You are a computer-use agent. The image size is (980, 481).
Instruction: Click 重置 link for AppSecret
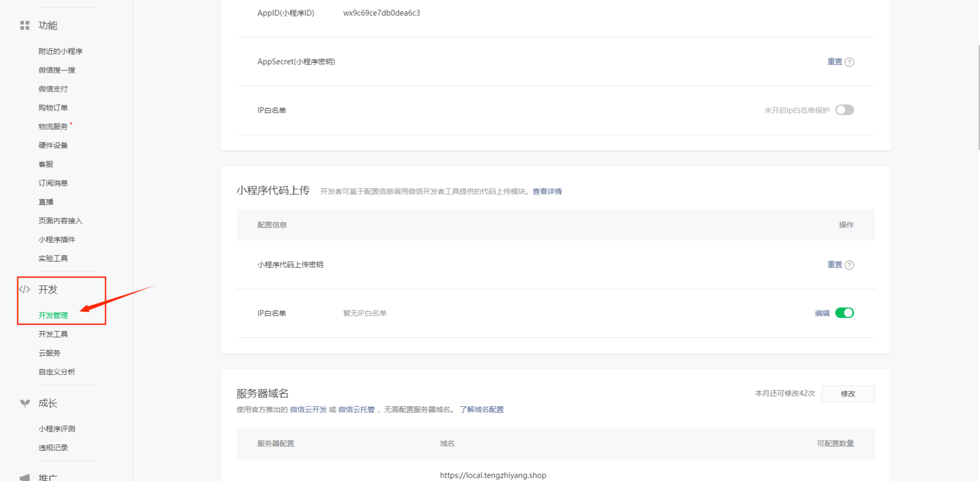[835, 62]
